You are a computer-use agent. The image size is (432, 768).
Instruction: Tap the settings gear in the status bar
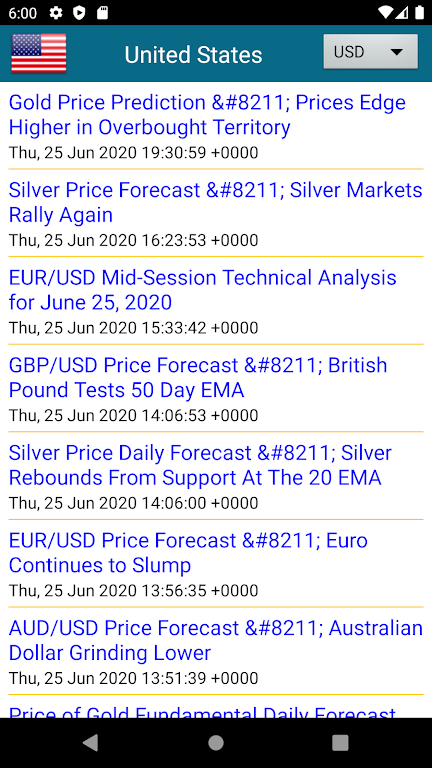click(x=56, y=13)
